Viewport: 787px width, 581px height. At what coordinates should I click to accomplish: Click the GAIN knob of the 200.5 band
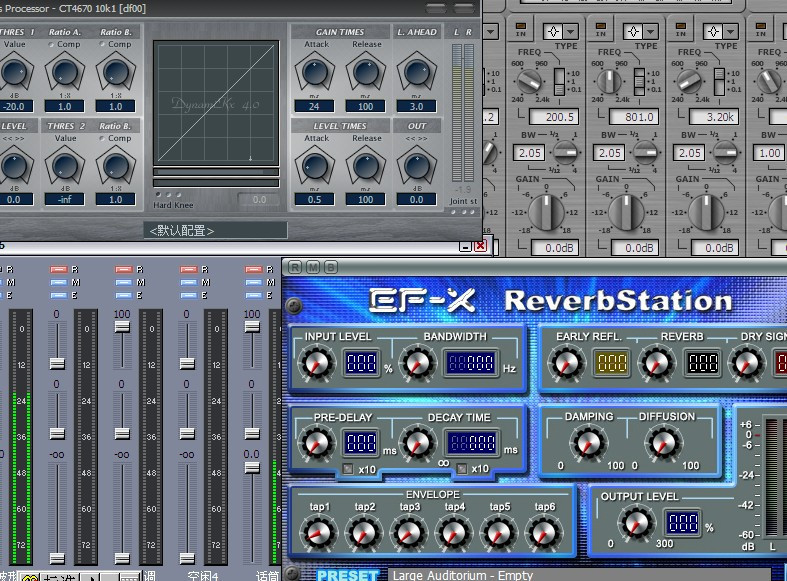point(547,211)
